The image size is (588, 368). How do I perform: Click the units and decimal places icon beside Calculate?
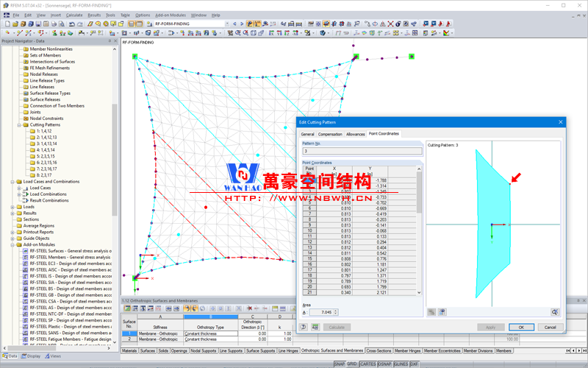(314, 327)
